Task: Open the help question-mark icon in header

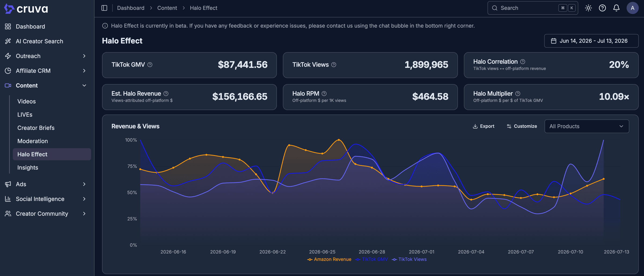Action: coord(602,8)
